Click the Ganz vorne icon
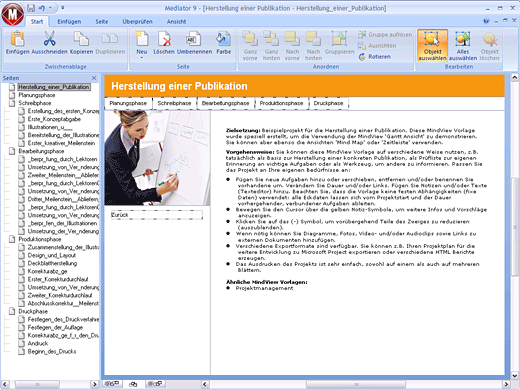This screenshot has height=389, width=520. click(x=250, y=38)
